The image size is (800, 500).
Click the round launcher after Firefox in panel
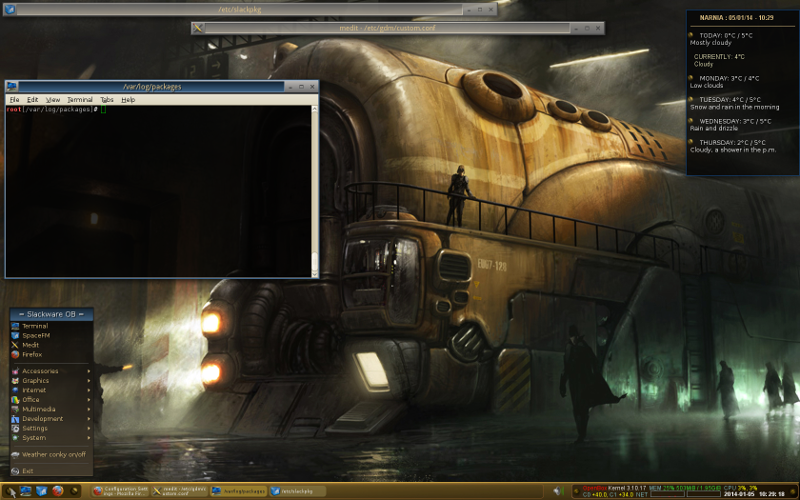(74, 491)
